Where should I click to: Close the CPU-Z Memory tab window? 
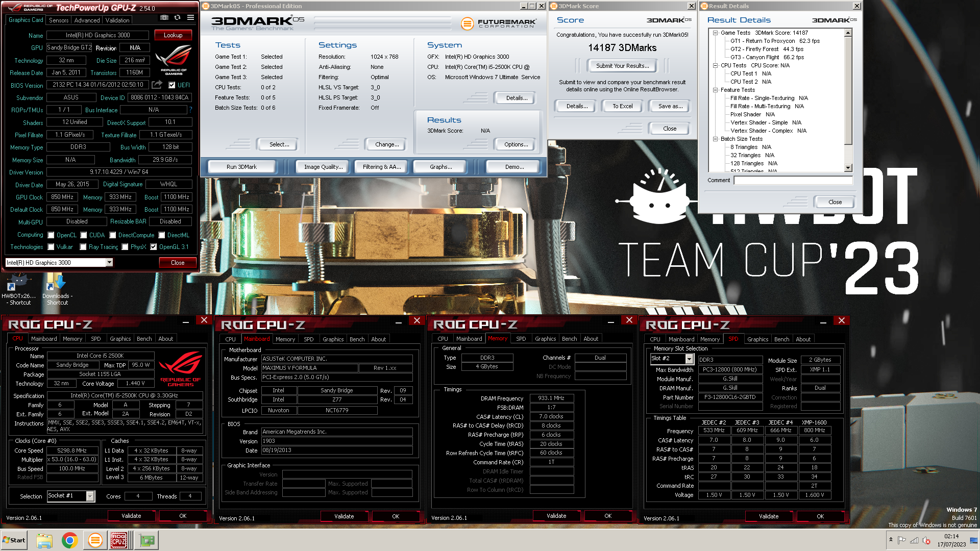(x=629, y=320)
